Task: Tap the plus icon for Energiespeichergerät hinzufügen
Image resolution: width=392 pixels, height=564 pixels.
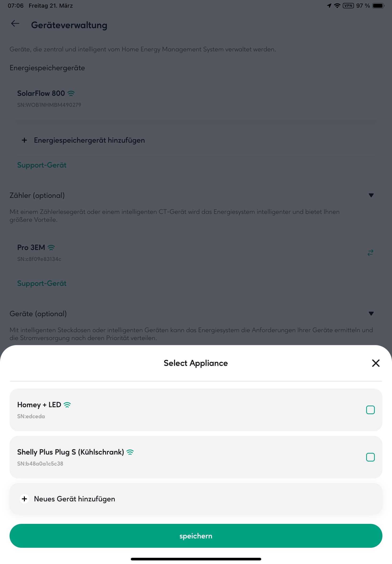Action: pos(24,140)
